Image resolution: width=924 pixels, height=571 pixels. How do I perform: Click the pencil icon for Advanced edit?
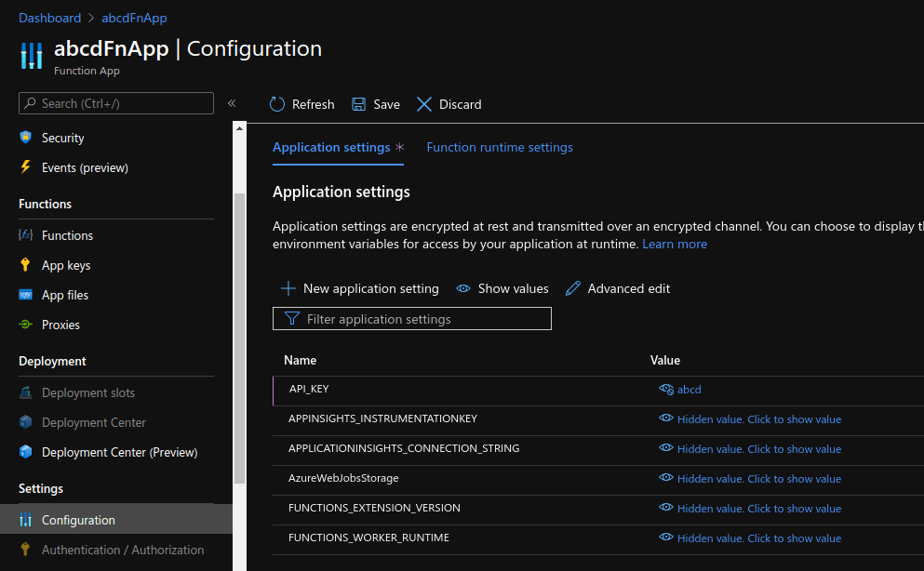click(x=573, y=288)
